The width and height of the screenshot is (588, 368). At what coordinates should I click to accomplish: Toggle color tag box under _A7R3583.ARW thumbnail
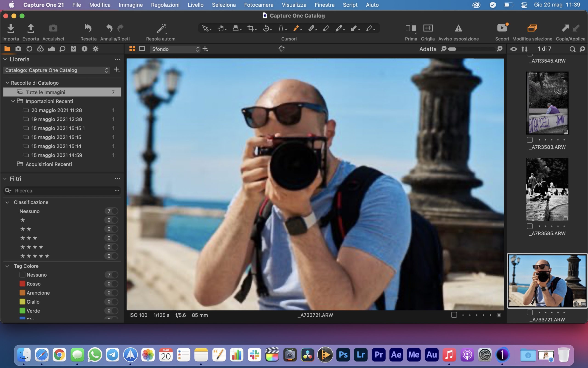tap(530, 140)
